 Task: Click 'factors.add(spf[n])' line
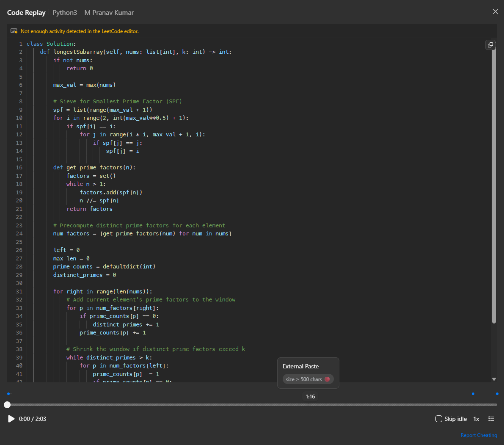click(x=111, y=192)
